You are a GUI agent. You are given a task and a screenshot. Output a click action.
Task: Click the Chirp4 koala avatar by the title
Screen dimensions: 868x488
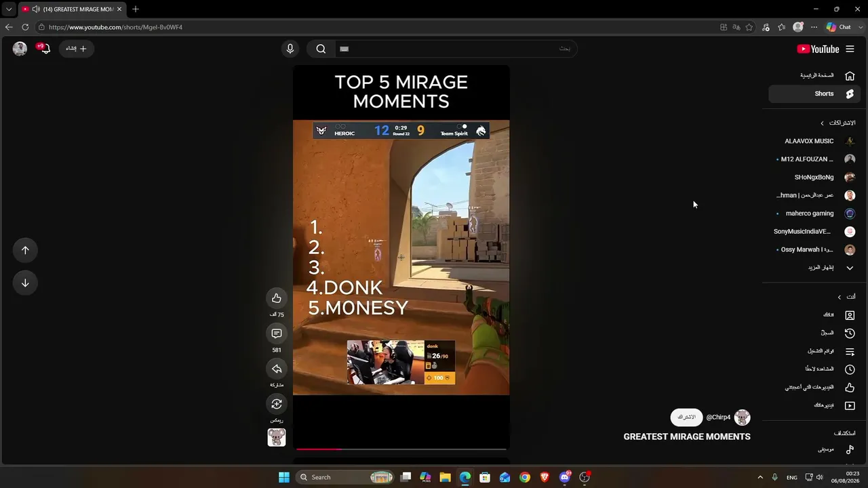[743, 418]
